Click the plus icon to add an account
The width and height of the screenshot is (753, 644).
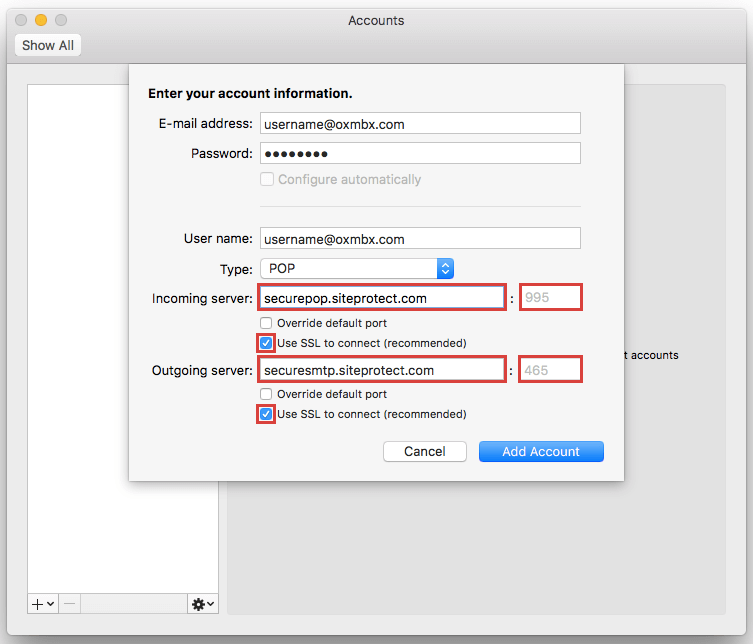point(40,604)
